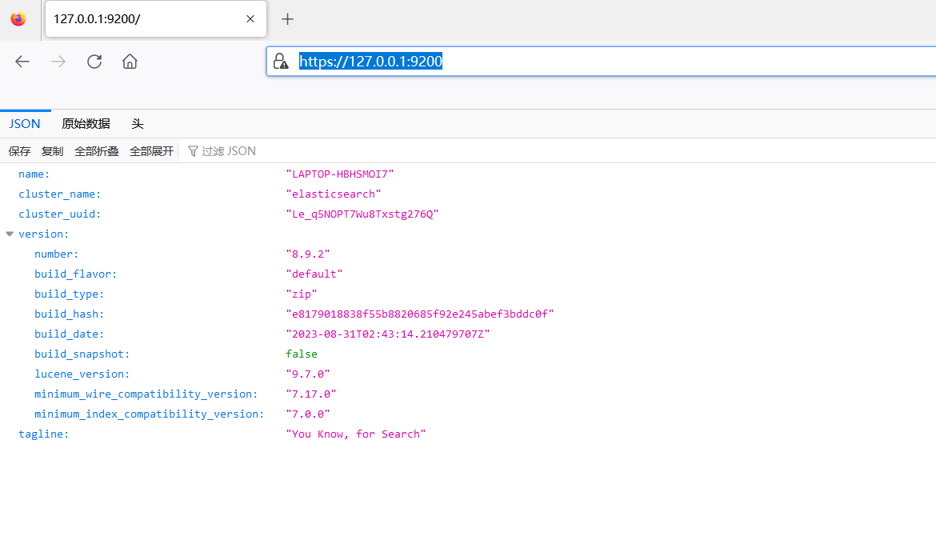
Task: Click the green false value
Action: (302, 354)
